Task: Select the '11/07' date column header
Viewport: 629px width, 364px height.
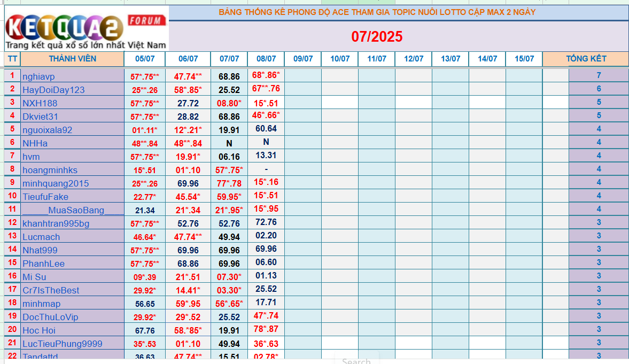Action: tap(377, 59)
